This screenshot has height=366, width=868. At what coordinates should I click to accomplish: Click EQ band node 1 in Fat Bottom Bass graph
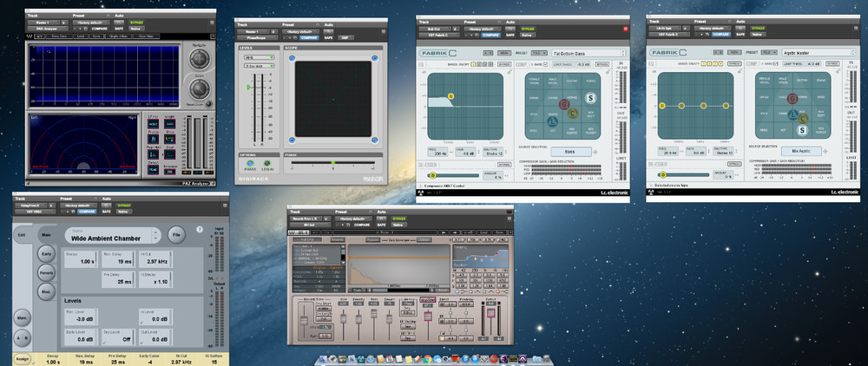pos(451,96)
